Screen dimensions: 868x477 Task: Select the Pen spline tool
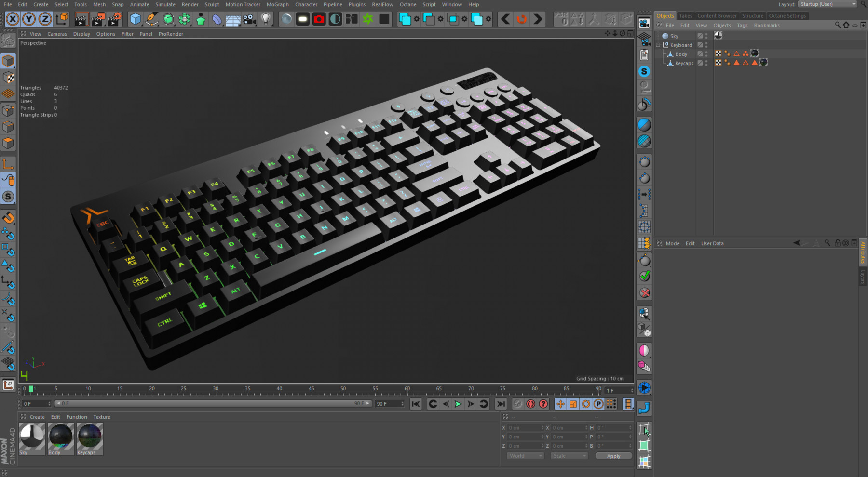151,19
